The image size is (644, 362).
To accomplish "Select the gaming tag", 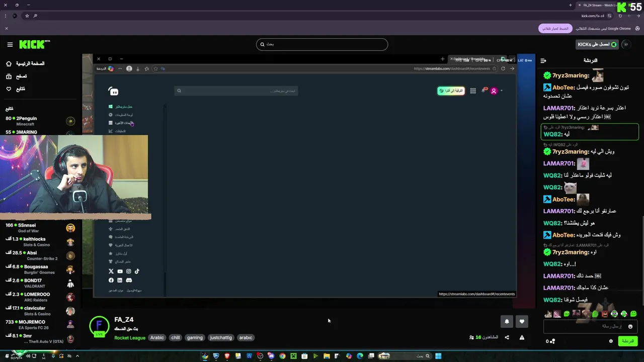I will coord(195,338).
